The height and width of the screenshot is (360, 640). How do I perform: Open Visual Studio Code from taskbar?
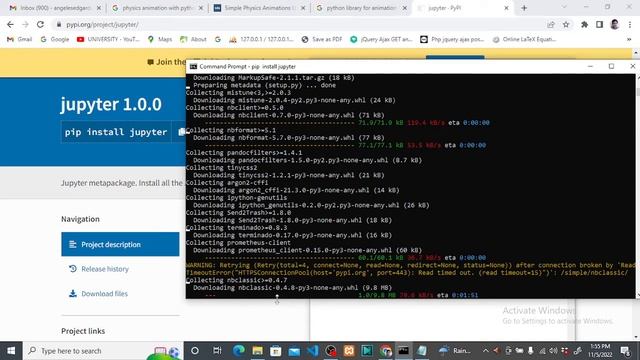point(313,351)
